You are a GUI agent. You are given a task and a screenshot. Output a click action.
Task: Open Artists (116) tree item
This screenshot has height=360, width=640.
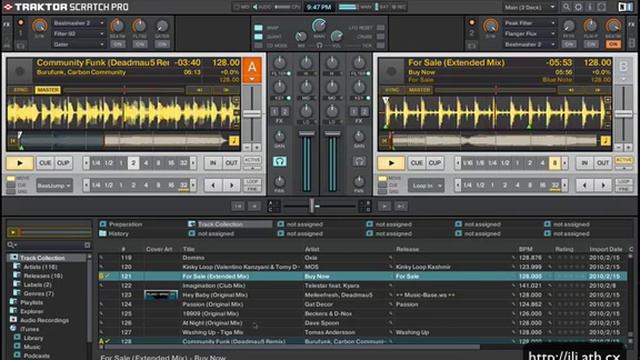tap(40, 267)
